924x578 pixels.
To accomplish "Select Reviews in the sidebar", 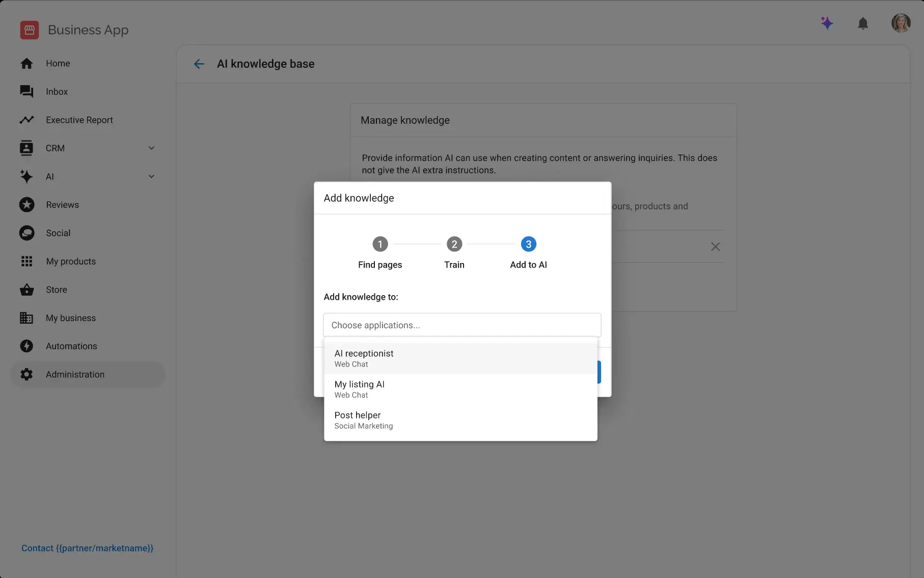I will [x=62, y=204].
